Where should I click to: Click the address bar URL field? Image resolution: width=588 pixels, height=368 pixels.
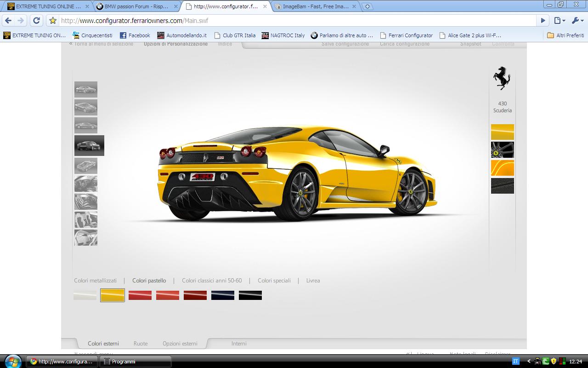[x=298, y=21]
